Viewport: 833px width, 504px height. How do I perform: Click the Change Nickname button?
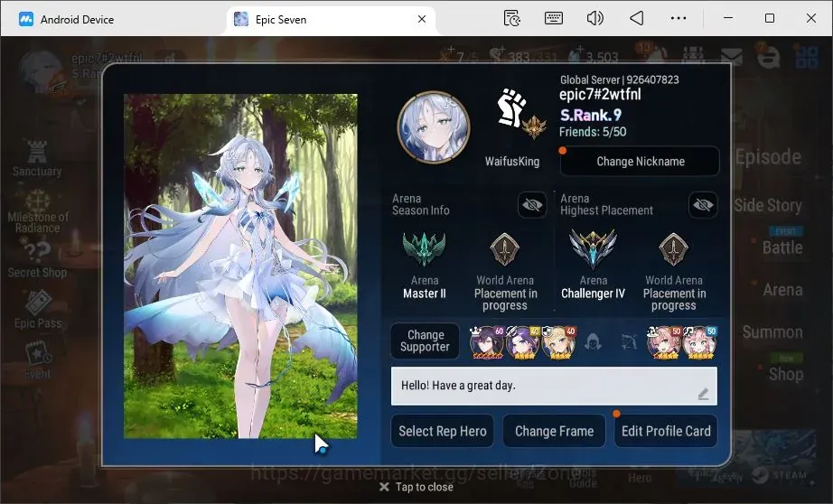click(641, 162)
